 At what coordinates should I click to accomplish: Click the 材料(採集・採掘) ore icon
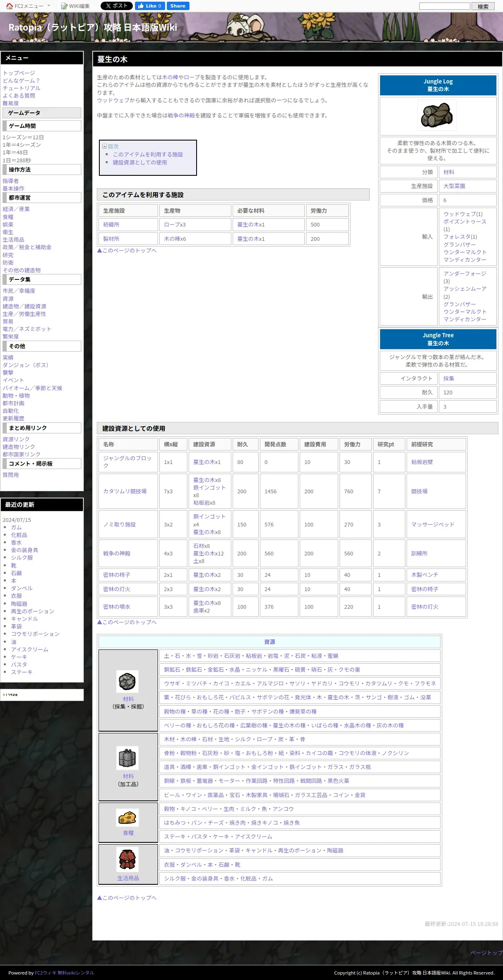(128, 682)
